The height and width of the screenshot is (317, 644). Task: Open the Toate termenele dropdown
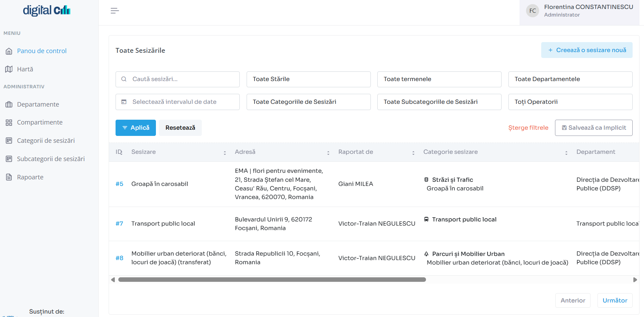click(x=439, y=79)
